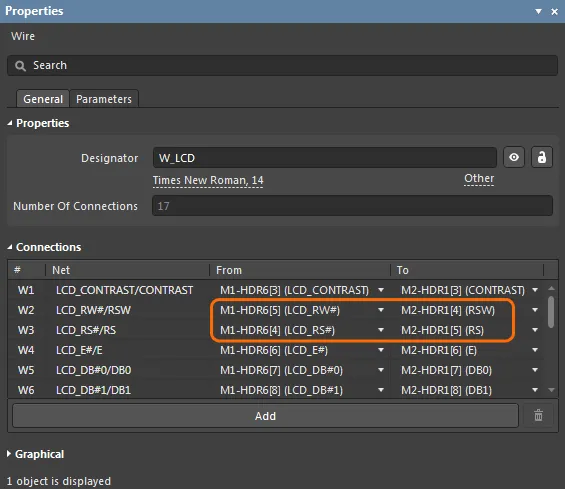
Task: Toggle the designator lock icon
Action: [x=542, y=157]
